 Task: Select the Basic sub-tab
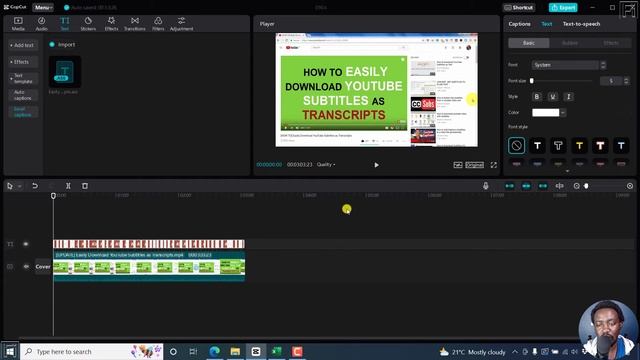(x=529, y=43)
